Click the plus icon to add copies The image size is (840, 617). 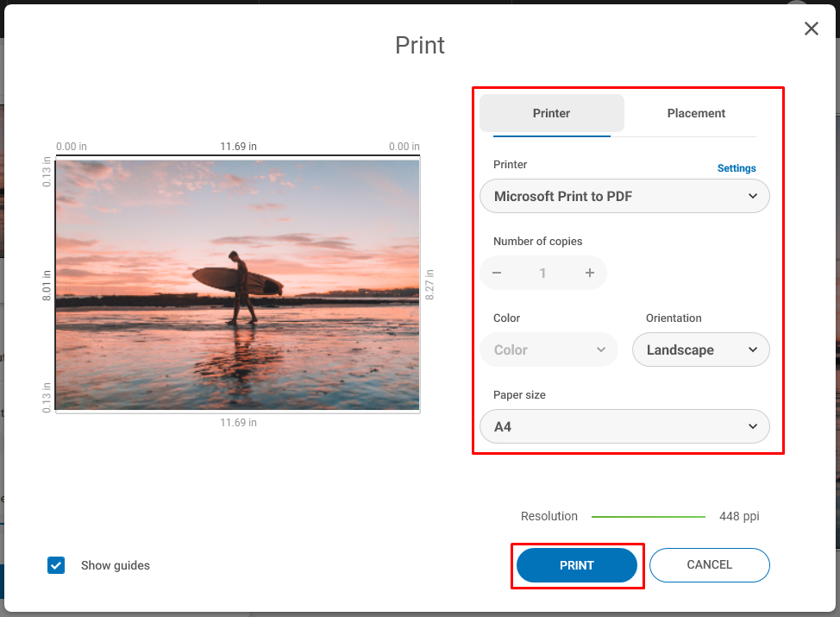click(589, 272)
